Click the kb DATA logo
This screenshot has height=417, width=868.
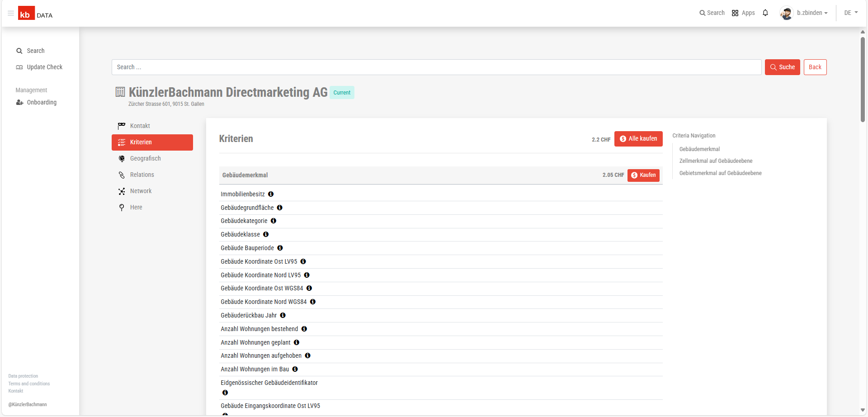[35, 14]
